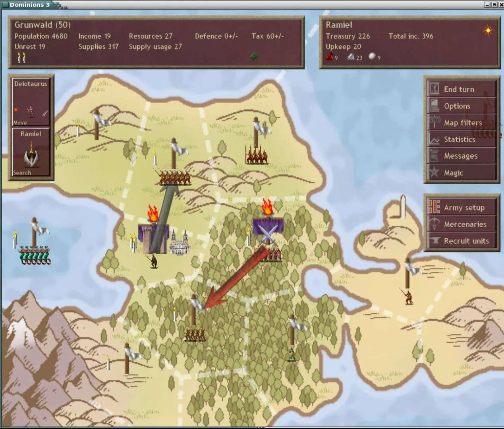Viewport: 504px width, 429px height.
Task: Select the dark commander below the castle
Action: click(x=154, y=261)
